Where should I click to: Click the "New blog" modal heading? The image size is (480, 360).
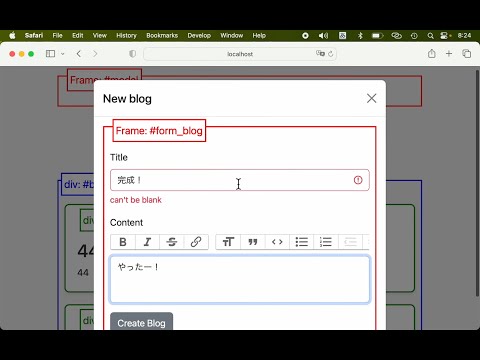(127, 99)
